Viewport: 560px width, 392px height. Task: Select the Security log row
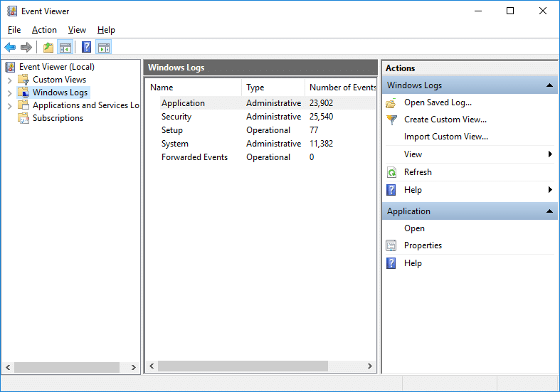(176, 117)
